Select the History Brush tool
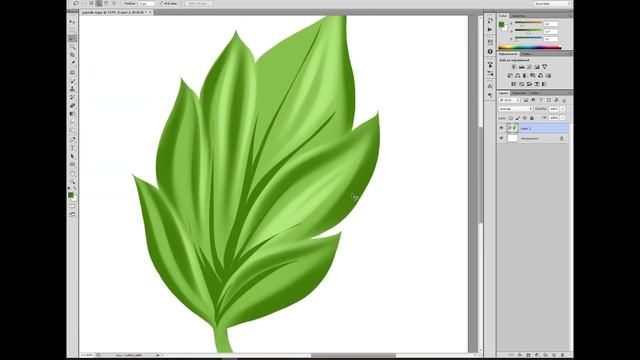Image resolution: width=640 pixels, height=360 pixels. [72, 97]
